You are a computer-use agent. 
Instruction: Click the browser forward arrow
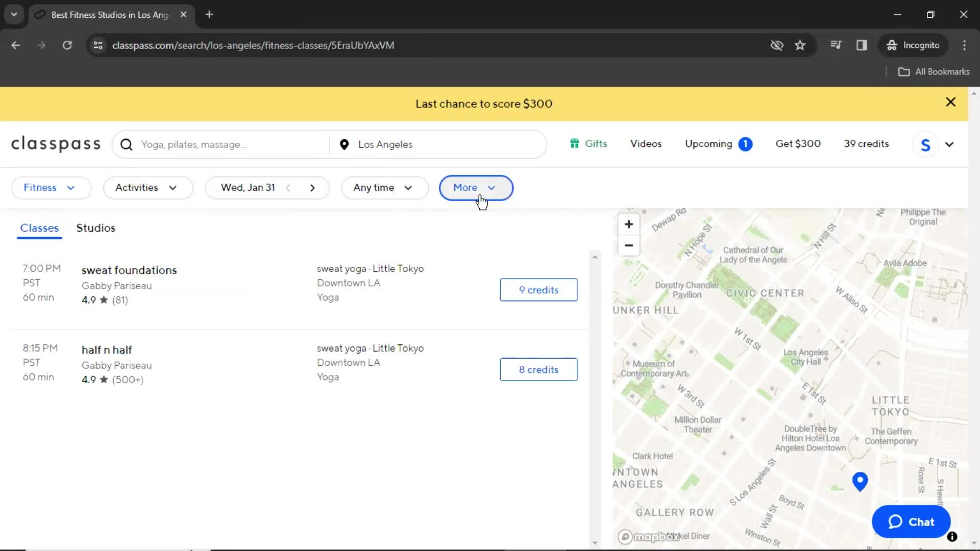[x=41, y=45]
